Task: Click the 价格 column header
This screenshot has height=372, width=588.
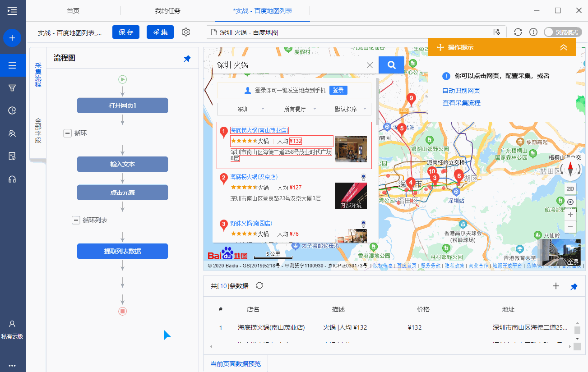Action: 423,309
